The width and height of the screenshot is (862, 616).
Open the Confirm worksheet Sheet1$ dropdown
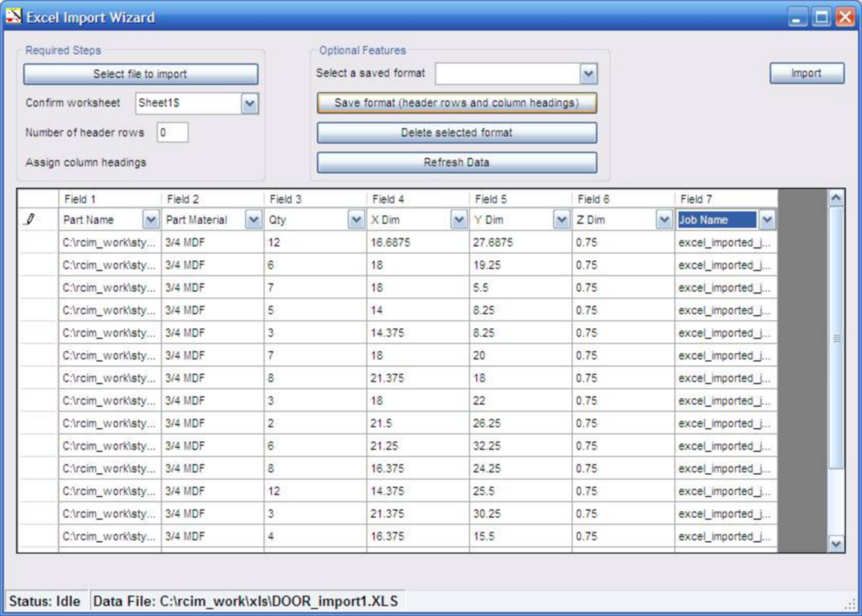249,103
